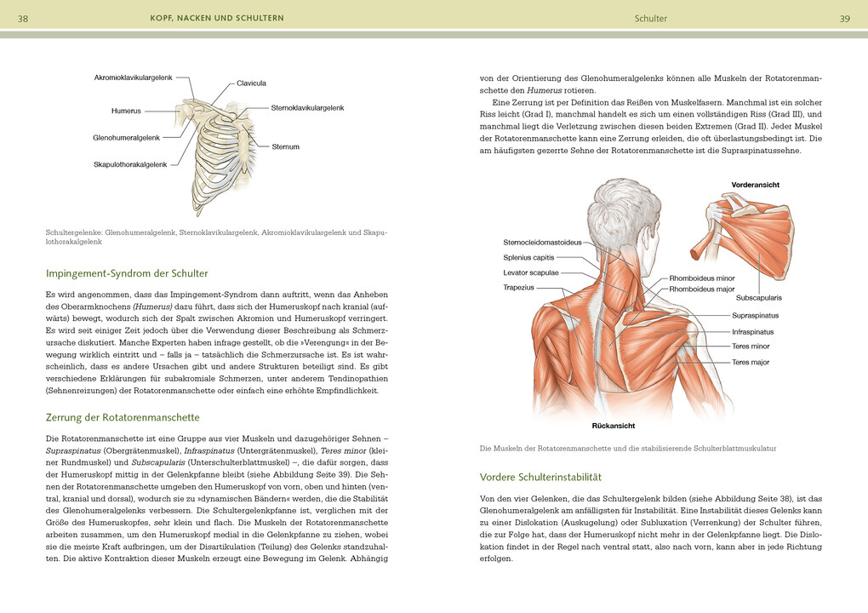
Task: Click the 'Infraspinatus' label in the muscle diagram
Action: (x=753, y=332)
